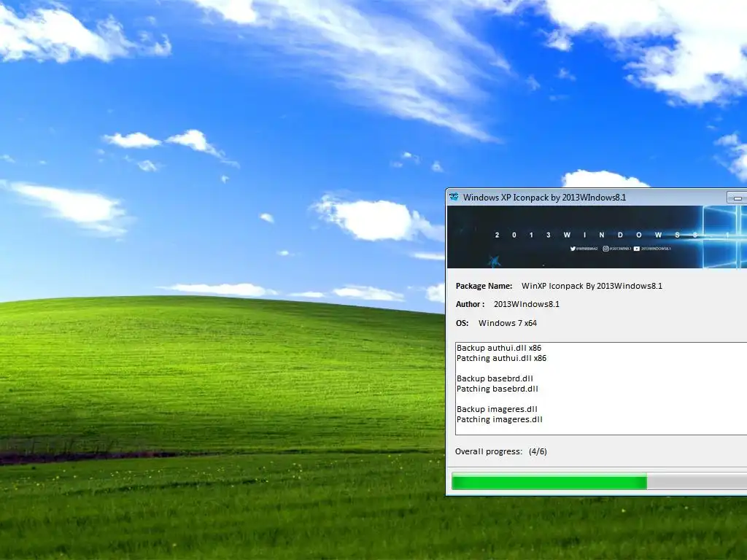This screenshot has height=560, width=747.
Task: Click the 'WinXP Iconpack By 2013Windows8.1' package name
Action: (x=592, y=286)
